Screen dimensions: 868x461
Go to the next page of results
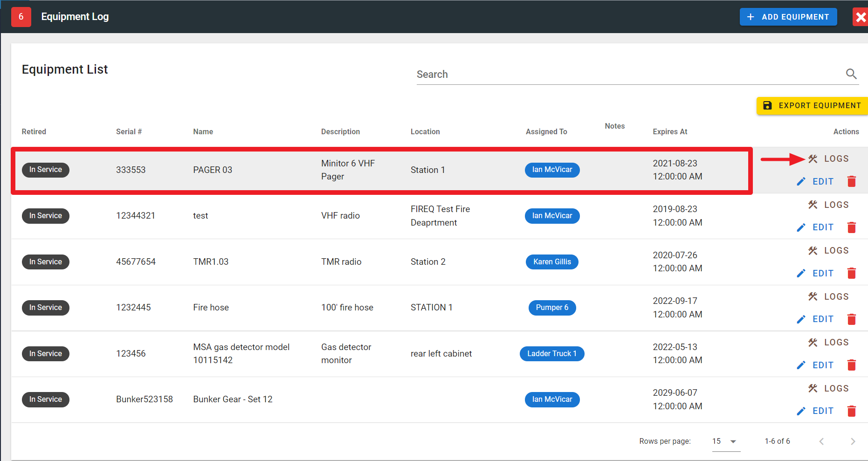click(x=853, y=441)
